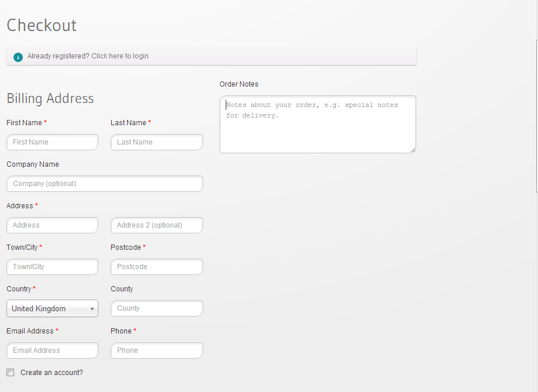Click inside the Town/City field
This screenshot has width=538, height=392.
click(52, 267)
